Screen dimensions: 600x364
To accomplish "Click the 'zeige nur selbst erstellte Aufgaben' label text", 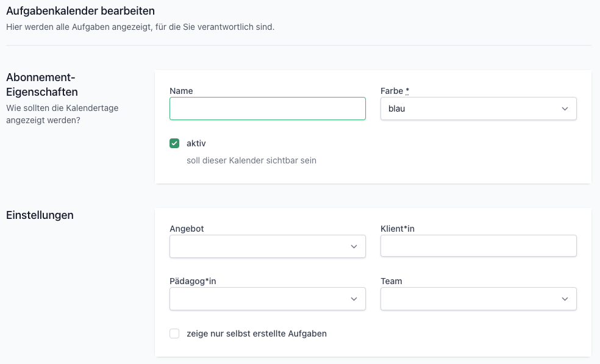I will pyautogui.click(x=257, y=334).
